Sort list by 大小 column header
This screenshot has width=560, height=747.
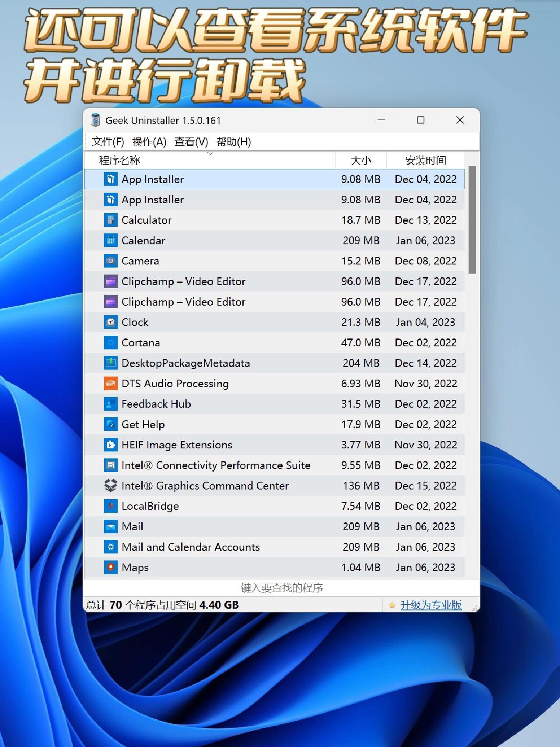pos(361,160)
